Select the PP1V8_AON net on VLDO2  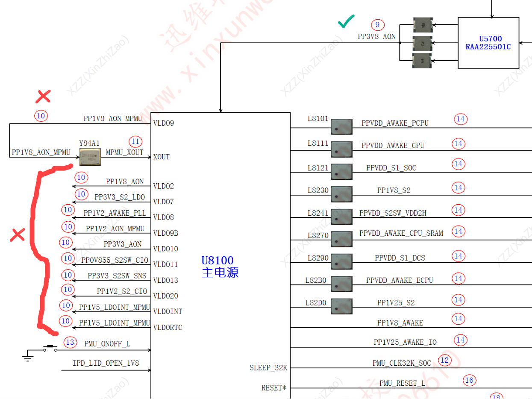125,182
